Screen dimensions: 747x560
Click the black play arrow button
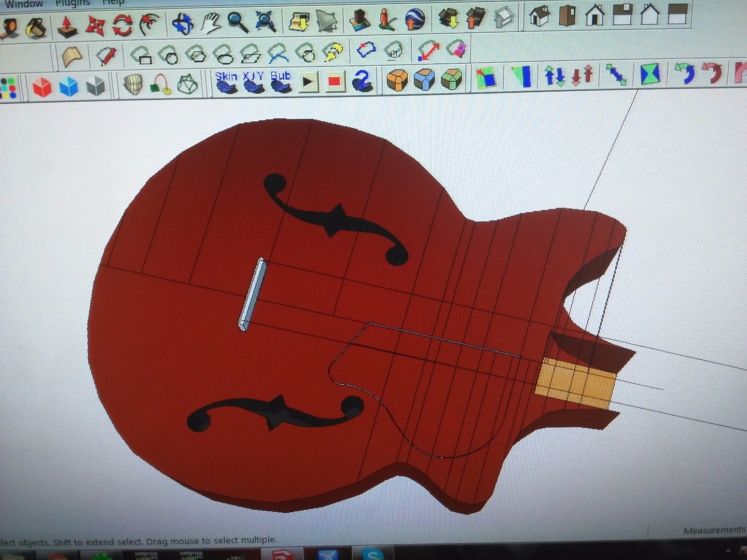coord(308,81)
